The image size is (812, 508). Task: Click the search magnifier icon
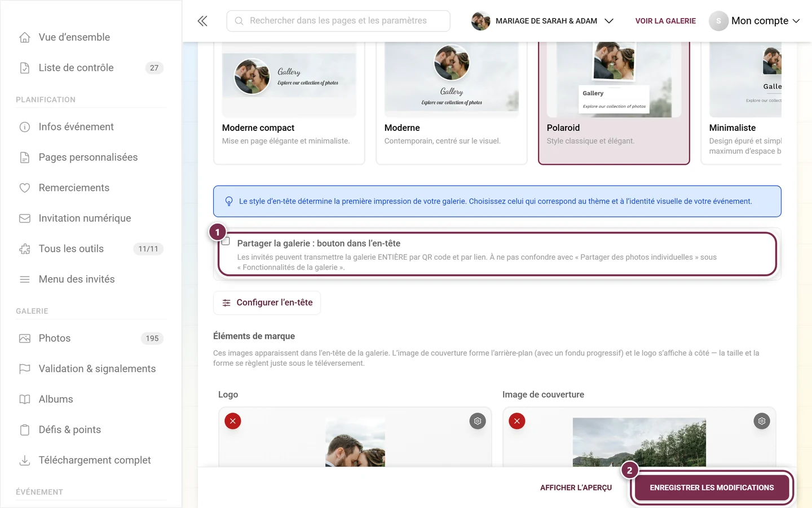[239, 21]
